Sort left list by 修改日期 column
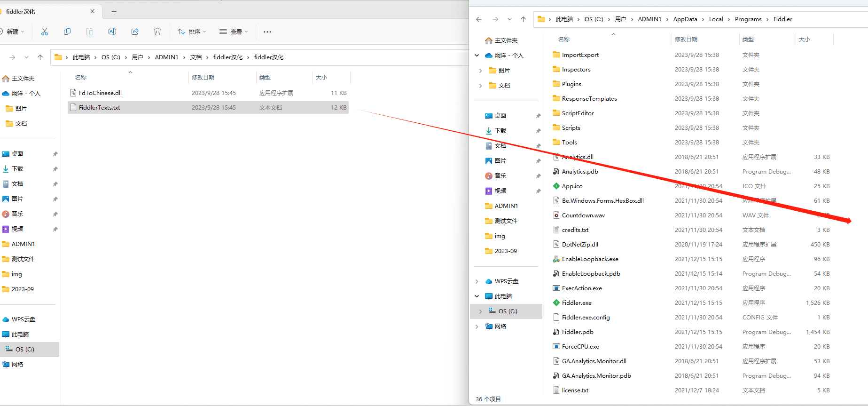868x406 pixels. 203,78
